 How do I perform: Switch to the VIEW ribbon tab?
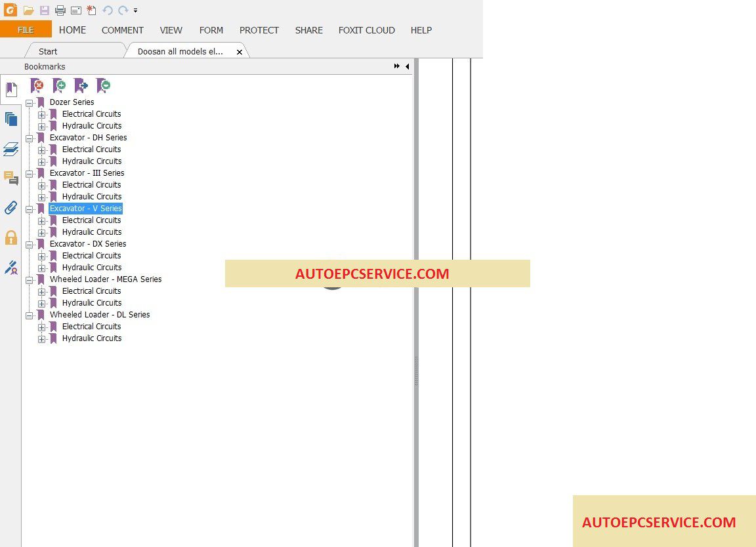(x=171, y=30)
